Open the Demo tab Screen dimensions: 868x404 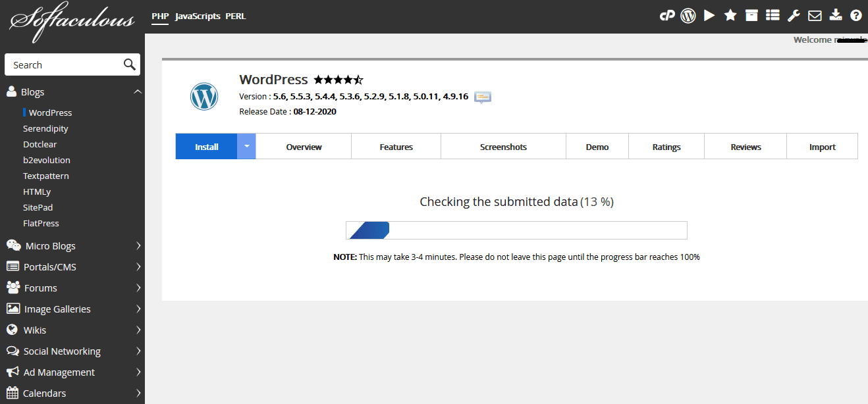pos(597,146)
